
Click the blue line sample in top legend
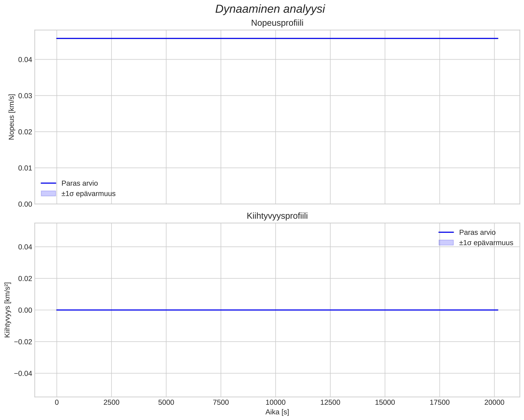click(x=48, y=183)
